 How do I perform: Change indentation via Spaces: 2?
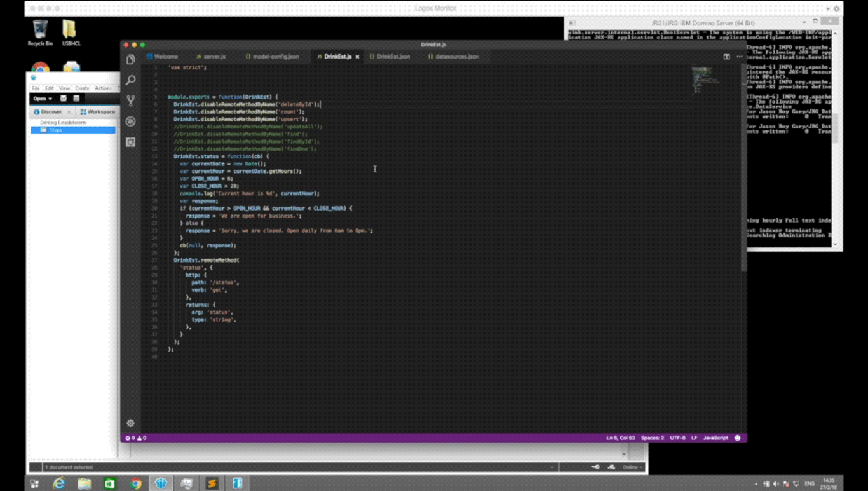653,438
